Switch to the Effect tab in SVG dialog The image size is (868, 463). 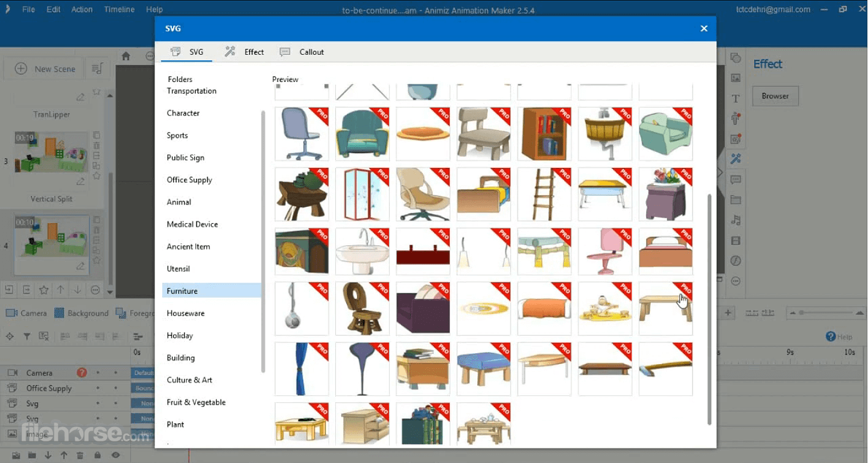pos(244,52)
